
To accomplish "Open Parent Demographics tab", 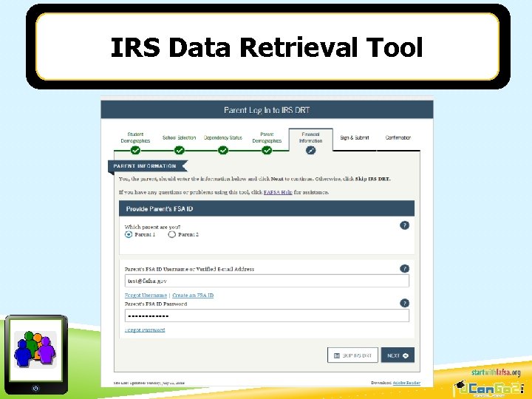I will 267,137.
